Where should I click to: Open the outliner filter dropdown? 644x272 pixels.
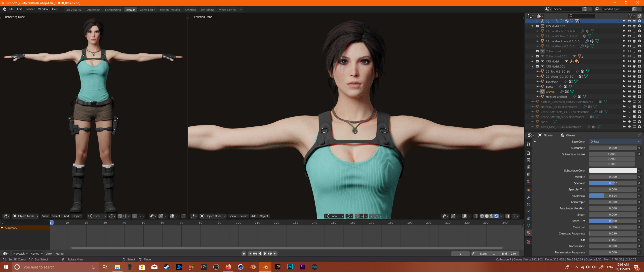pyautogui.click(x=632, y=16)
